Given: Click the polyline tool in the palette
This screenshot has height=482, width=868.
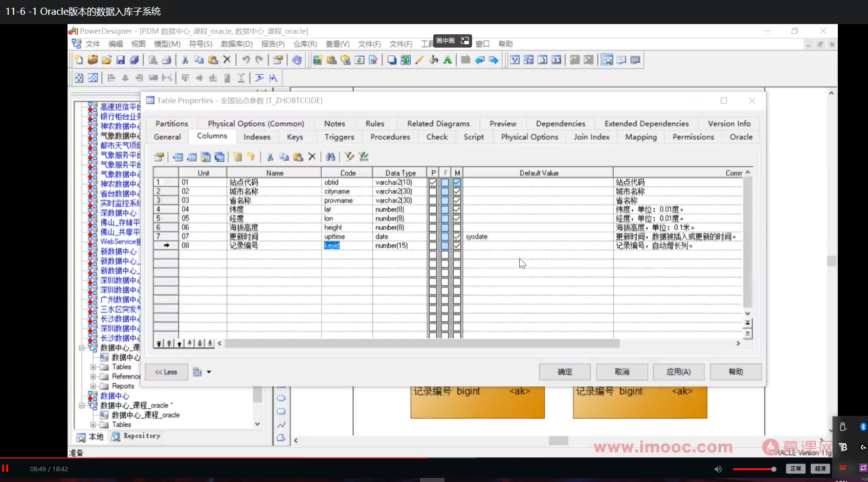Looking at the screenshot, I should point(281,425).
